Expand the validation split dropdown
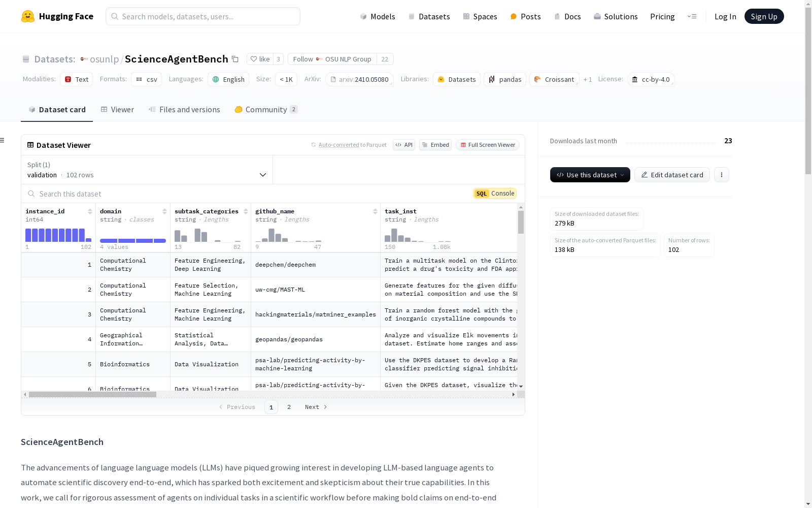Viewport: 812px width, 508px height. pos(147,170)
